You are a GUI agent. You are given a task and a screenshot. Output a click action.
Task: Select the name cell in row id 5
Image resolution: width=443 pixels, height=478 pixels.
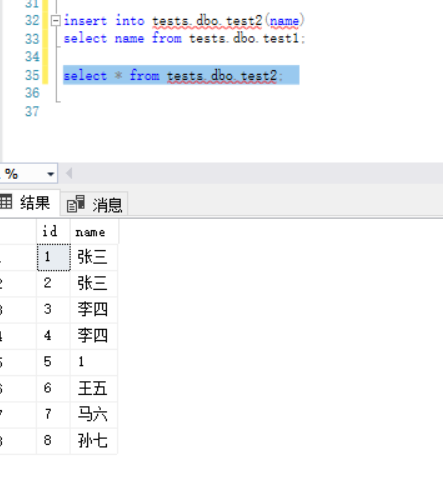click(x=94, y=362)
